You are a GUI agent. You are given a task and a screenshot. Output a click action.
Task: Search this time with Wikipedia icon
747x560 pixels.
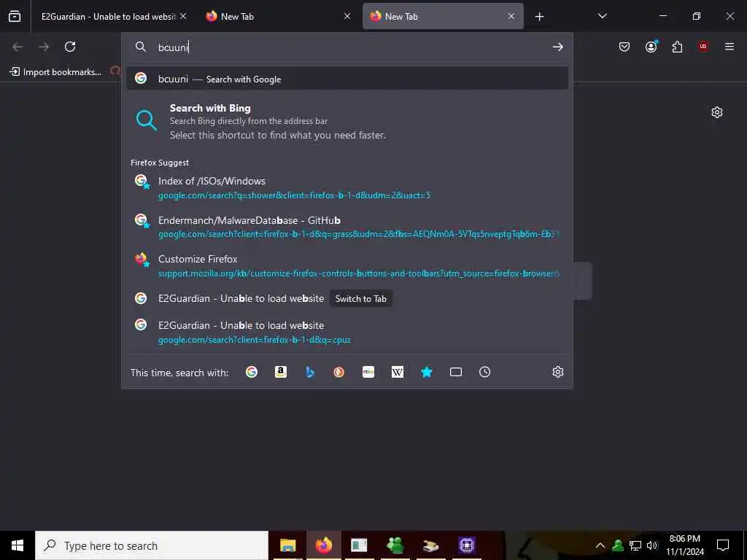[x=398, y=372]
